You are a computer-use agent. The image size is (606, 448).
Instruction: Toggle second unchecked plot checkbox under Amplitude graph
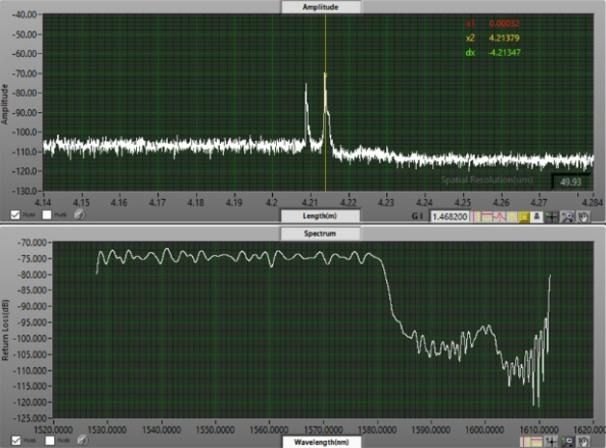[47, 214]
